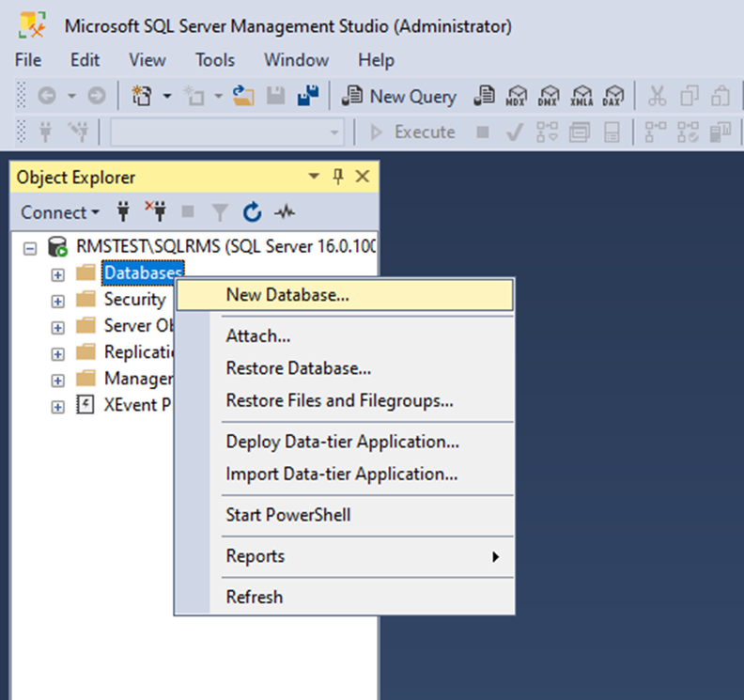This screenshot has height=700, width=744.
Task: Open the Connect dropdown in Object Explorer
Action: click(x=60, y=212)
